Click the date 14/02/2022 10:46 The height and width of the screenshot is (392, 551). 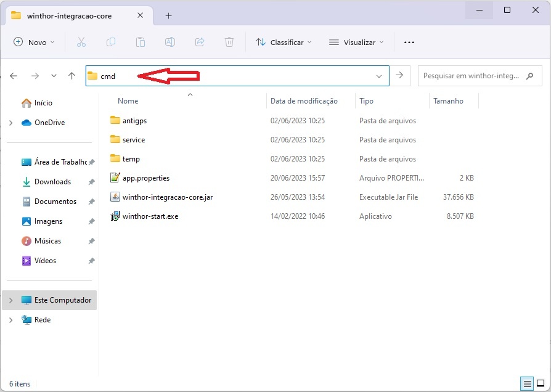click(x=297, y=216)
